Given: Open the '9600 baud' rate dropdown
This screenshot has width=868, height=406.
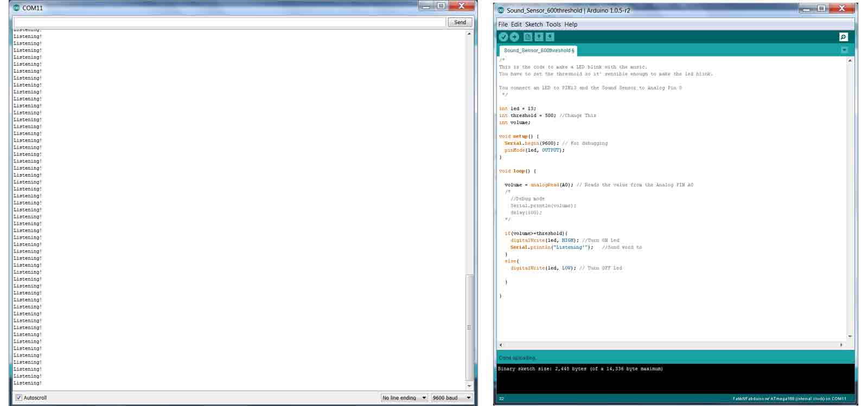Looking at the screenshot, I should pos(451,397).
